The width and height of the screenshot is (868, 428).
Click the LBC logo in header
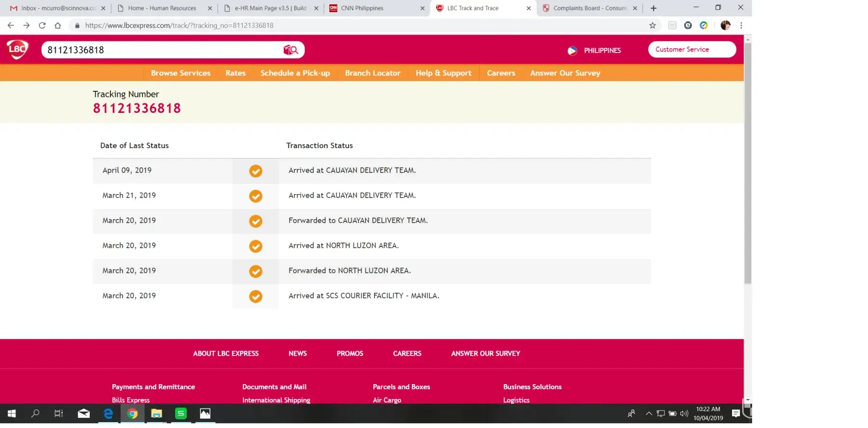point(17,49)
